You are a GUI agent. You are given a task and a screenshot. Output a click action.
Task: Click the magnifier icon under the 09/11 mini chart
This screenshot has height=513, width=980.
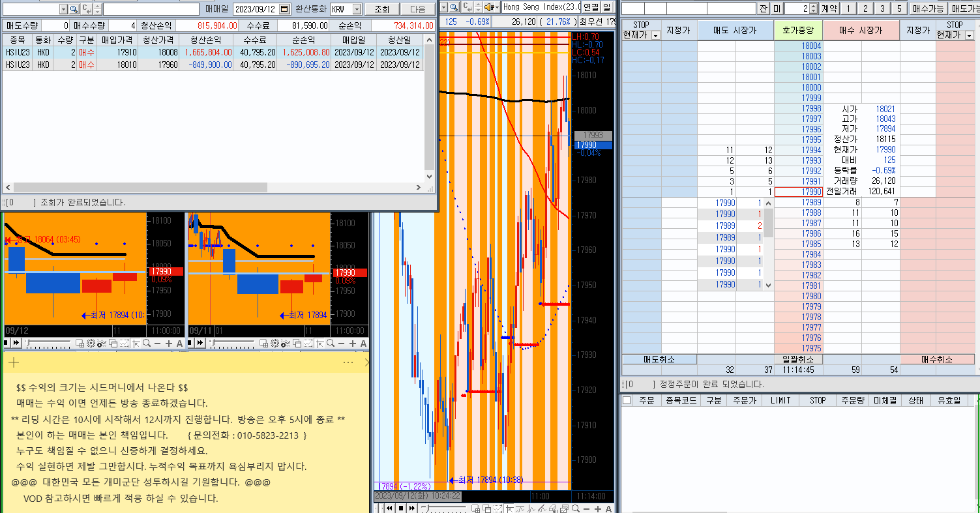click(x=331, y=344)
